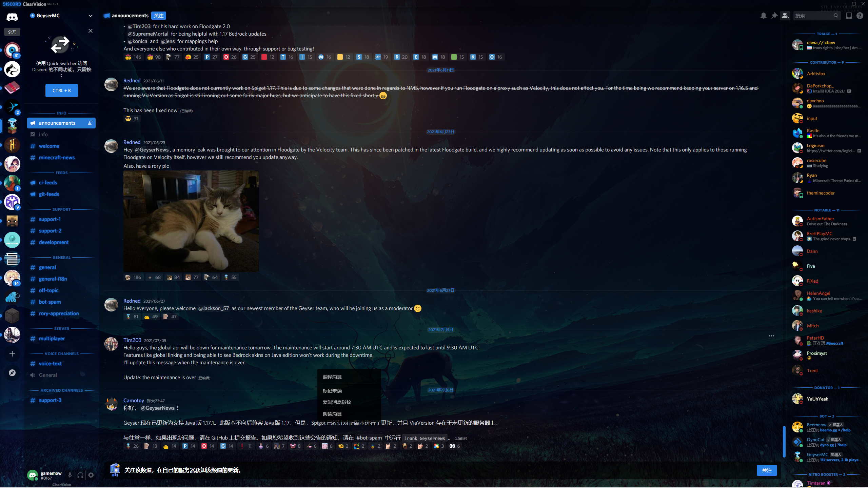868x488 pixels.
Task: Select 标记未读 in context menu
Action: point(349,391)
